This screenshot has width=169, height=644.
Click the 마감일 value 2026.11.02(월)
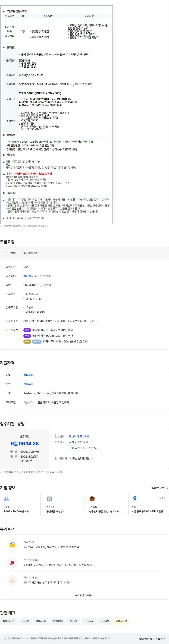(x=29, y=457)
